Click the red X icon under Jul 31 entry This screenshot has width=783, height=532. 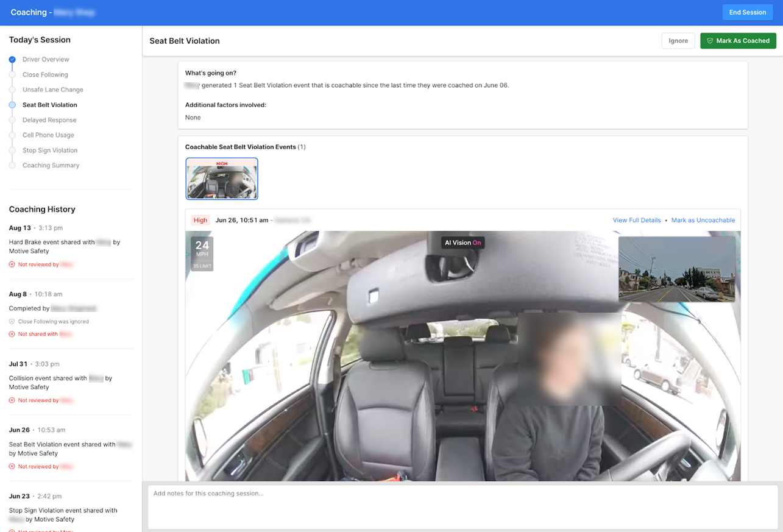click(12, 400)
